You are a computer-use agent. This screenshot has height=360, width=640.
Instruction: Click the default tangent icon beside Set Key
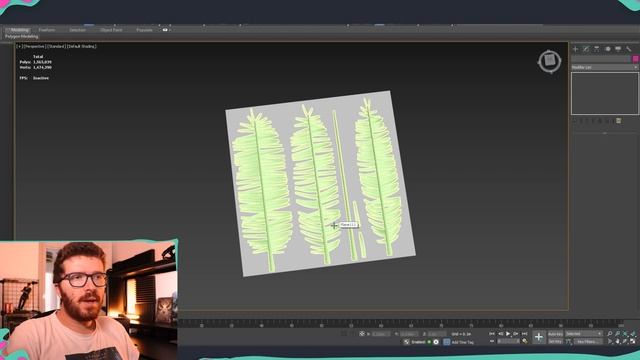click(569, 342)
